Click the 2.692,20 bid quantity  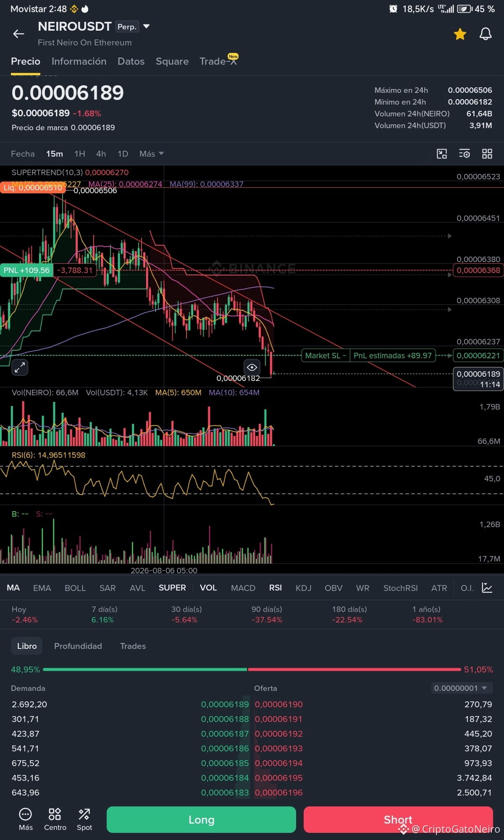pyautogui.click(x=29, y=704)
